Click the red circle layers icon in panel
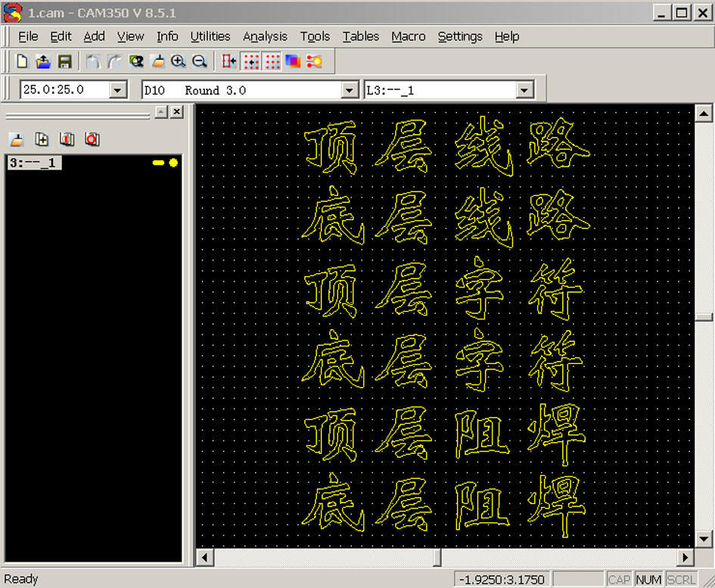Viewport: 715px width, 588px height. click(92, 139)
